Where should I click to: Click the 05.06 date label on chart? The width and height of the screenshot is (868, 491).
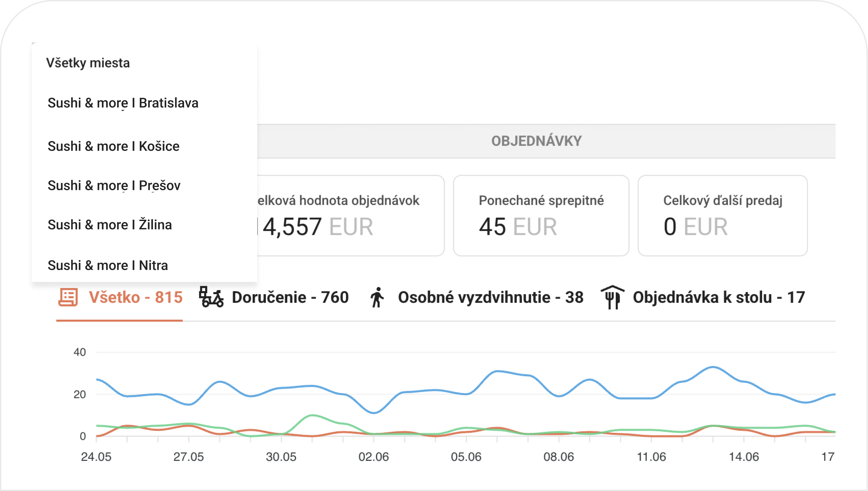click(x=466, y=457)
